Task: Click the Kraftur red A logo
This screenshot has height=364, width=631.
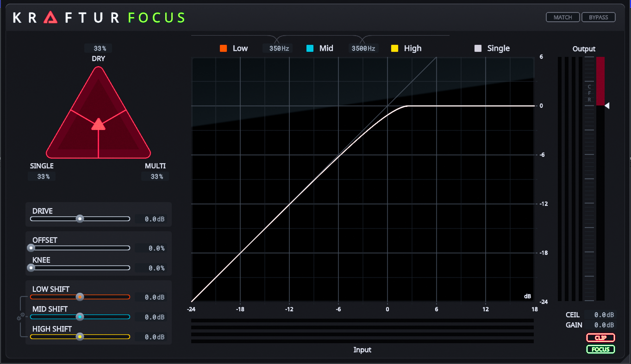Action: point(50,18)
